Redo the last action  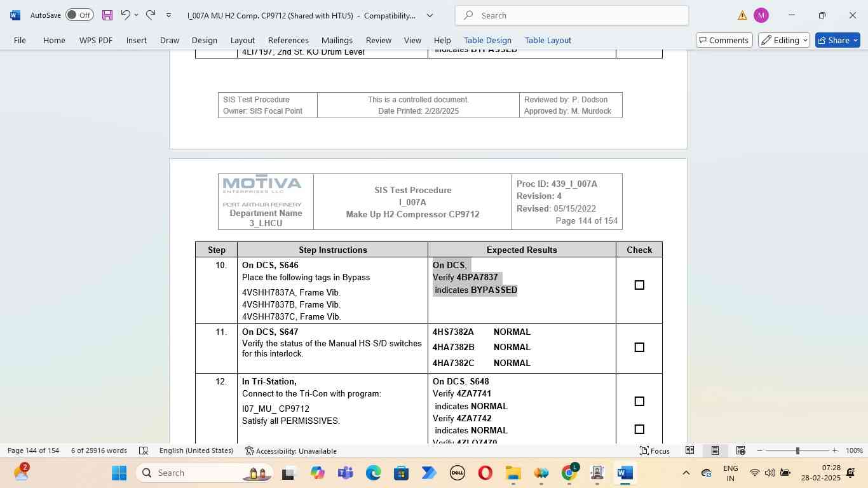click(x=151, y=15)
